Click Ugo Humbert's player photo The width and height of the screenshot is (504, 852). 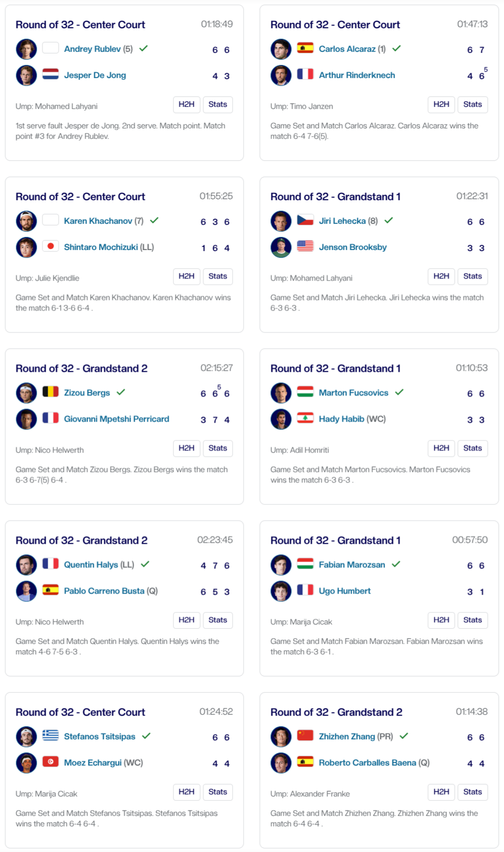click(x=281, y=591)
